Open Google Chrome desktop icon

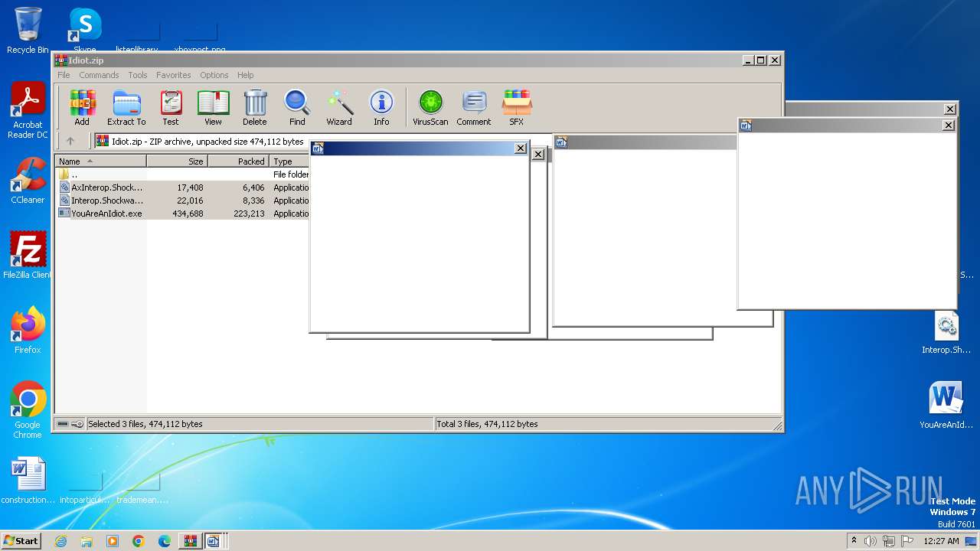coord(28,410)
